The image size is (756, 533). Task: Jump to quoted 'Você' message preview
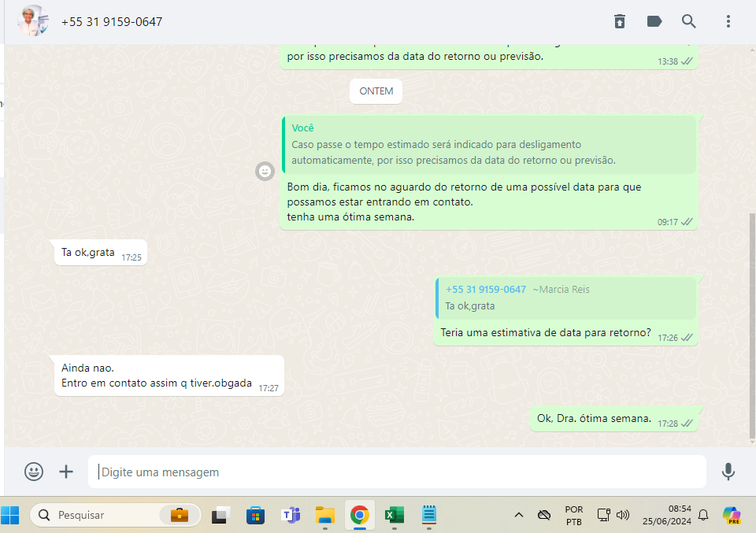point(489,144)
